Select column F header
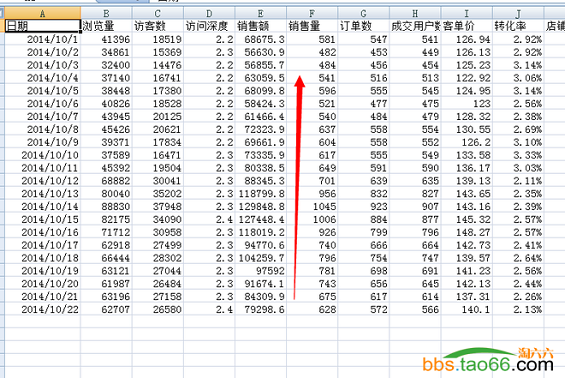 312,13
